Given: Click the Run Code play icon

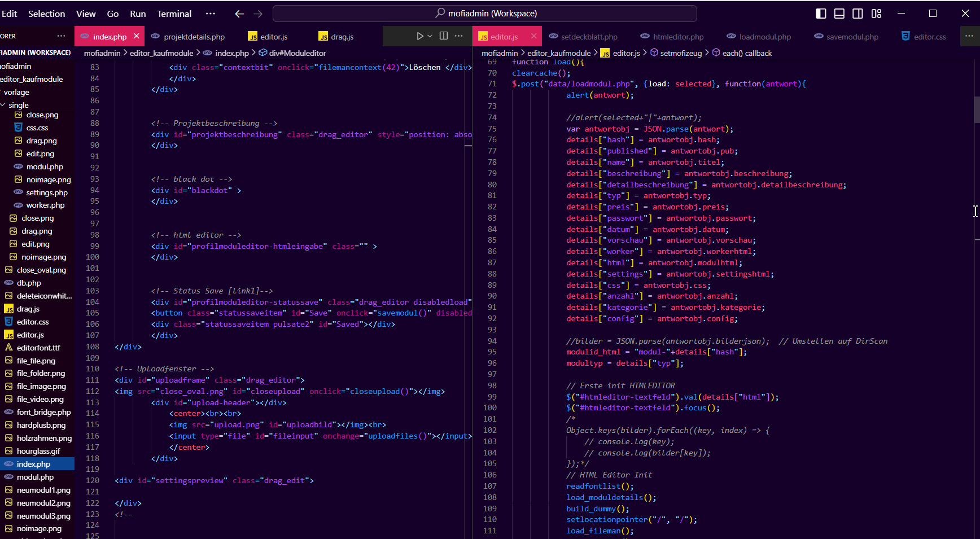Looking at the screenshot, I should [x=420, y=36].
